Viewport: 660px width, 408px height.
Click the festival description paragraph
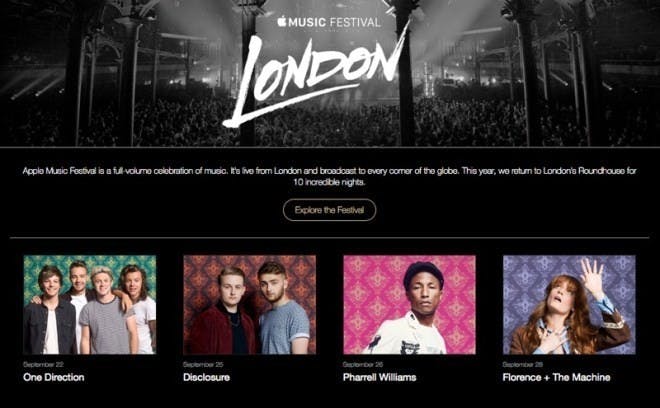[x=329, y=176]
